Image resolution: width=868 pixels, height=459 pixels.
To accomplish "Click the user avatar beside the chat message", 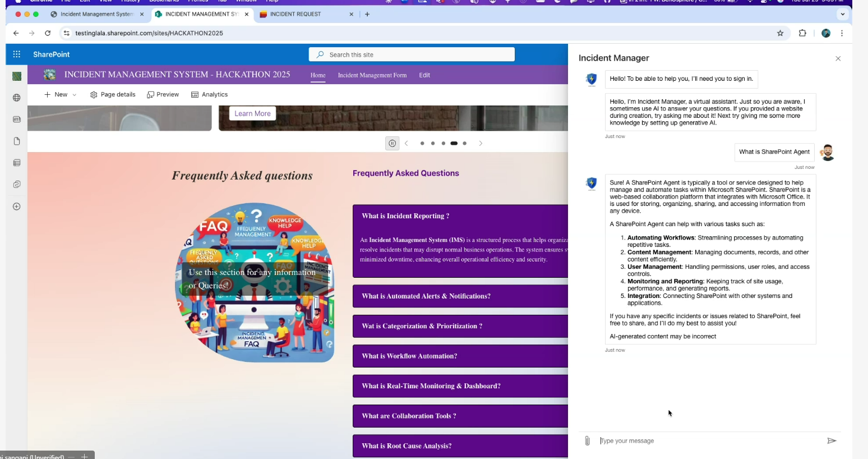I will 827,152.
